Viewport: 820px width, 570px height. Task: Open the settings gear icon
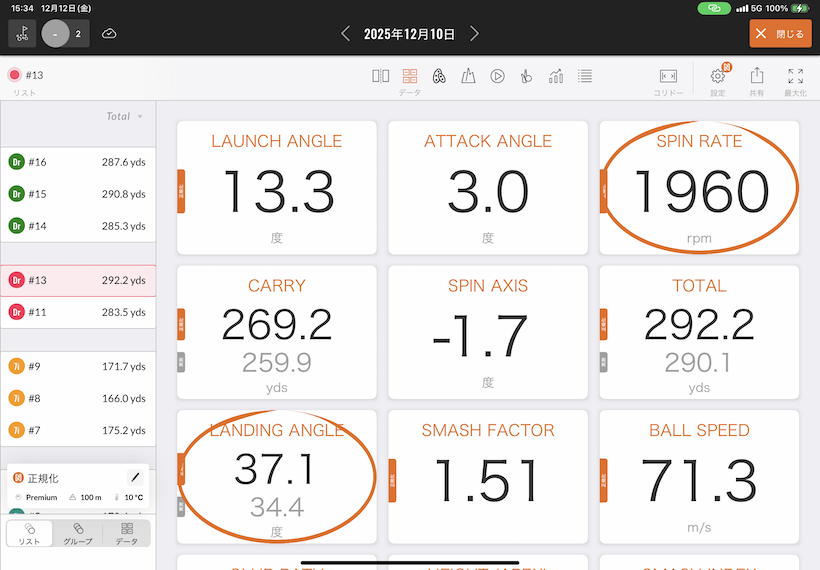point(718,76)
